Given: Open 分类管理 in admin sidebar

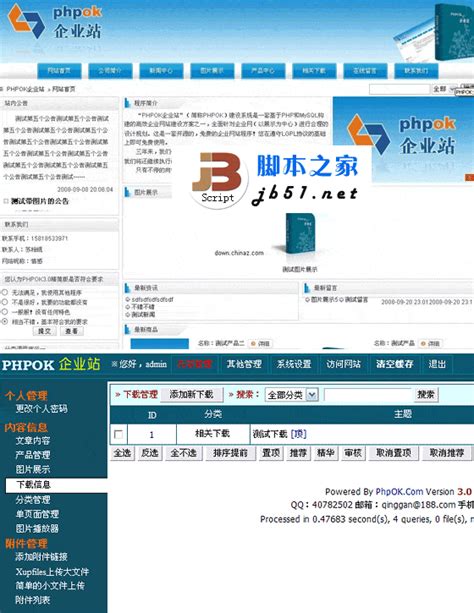Looking at the screenshot, I should 33,500.
